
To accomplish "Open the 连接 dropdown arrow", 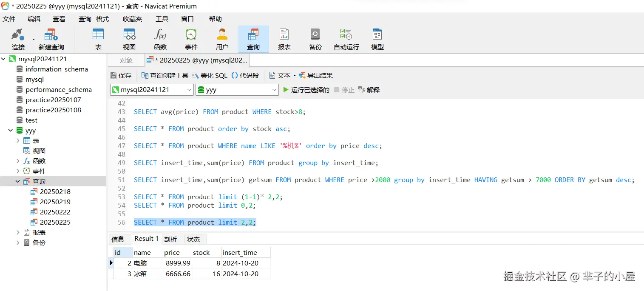I will (34, 39).
